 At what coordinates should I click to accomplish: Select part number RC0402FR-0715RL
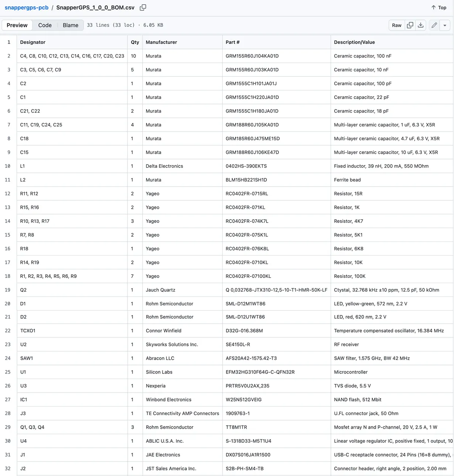pyautogui.click(x=247, y=194)
